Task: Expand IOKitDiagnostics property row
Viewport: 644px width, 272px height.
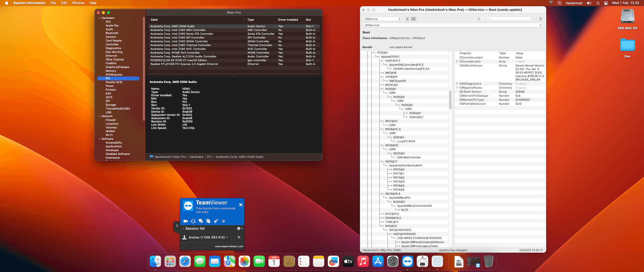Action: coord(457,84)
